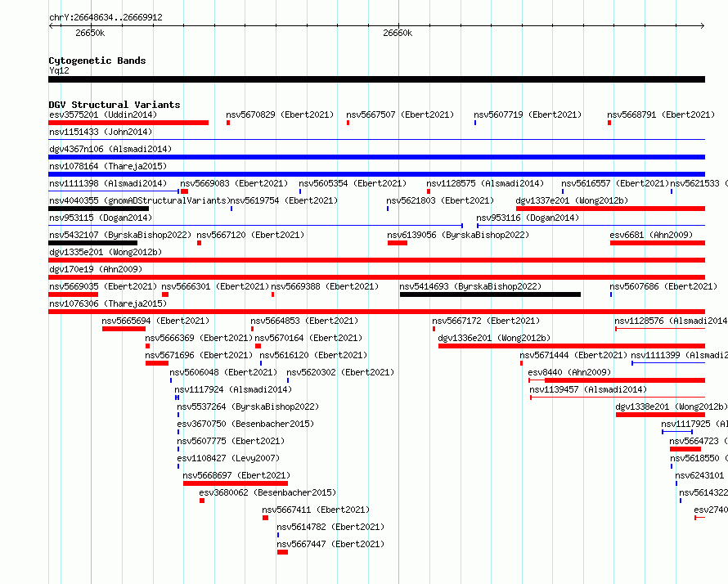Click esv6681 (Ahn2009) label
This screenshot has width=728, height=584.
651,235
